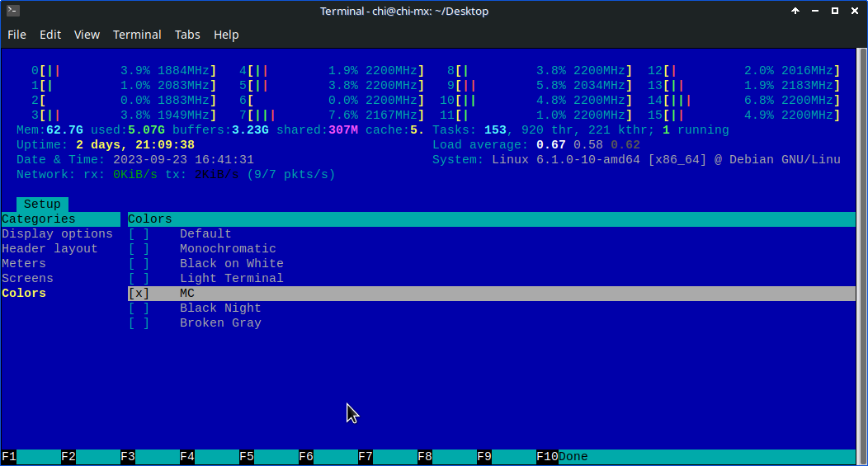Click the CPU 0 usage meter
The height and width of the screenshot is (466, 868).
coord(124,70)
